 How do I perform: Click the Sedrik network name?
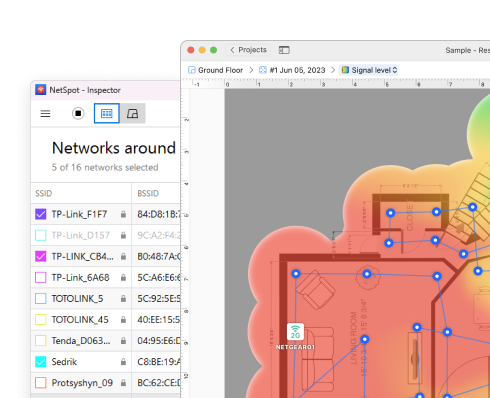(64, 362)
